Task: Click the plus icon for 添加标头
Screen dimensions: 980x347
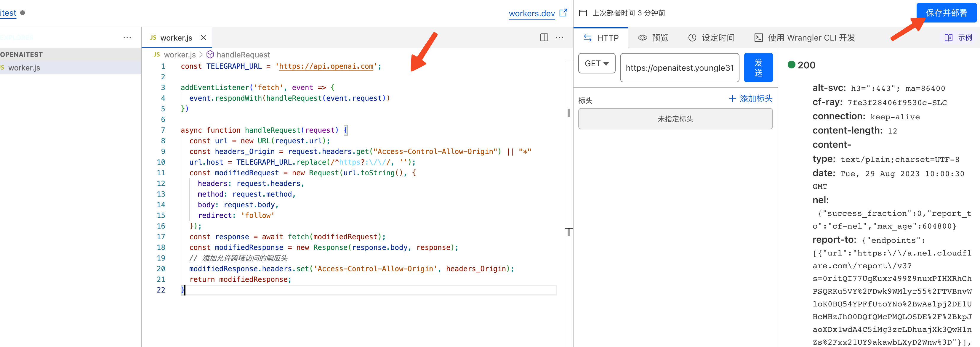Action: [732, 98]
